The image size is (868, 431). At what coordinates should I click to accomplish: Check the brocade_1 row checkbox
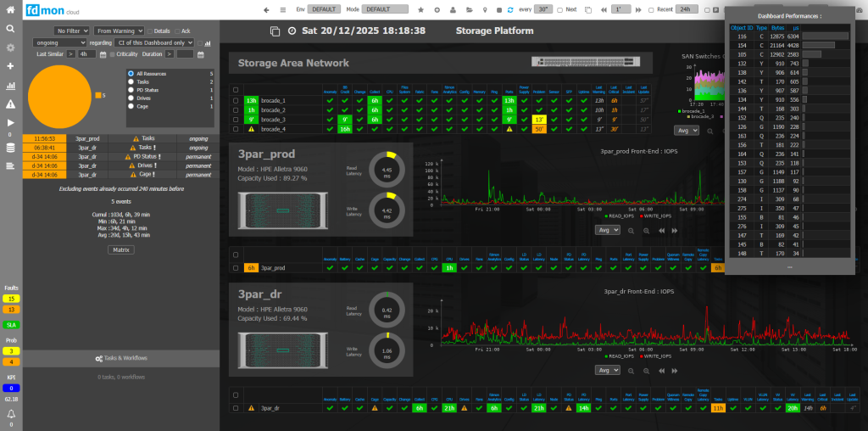pos(236,101)
